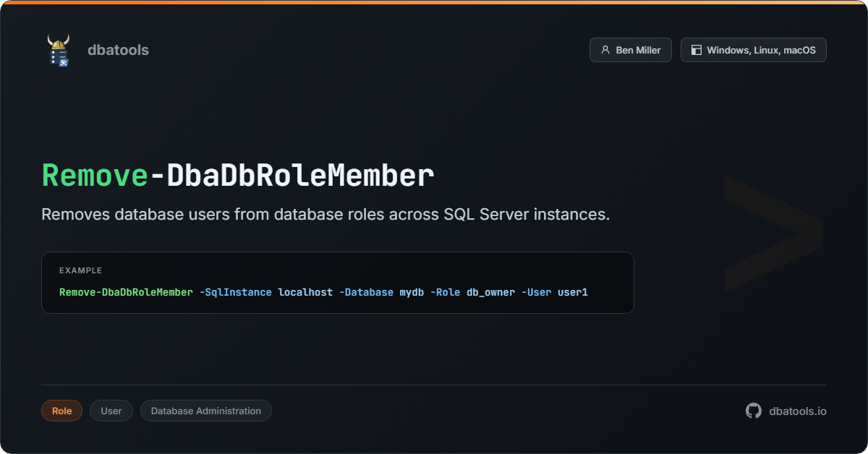Click db_owner in the example command
This screenshot has height=454, width=868.
tap(490, 292)
